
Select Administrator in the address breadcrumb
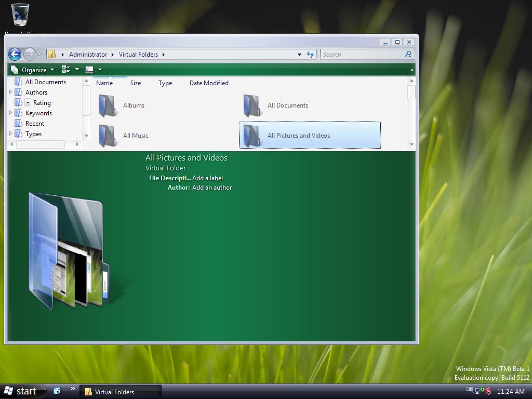[88, 55]
